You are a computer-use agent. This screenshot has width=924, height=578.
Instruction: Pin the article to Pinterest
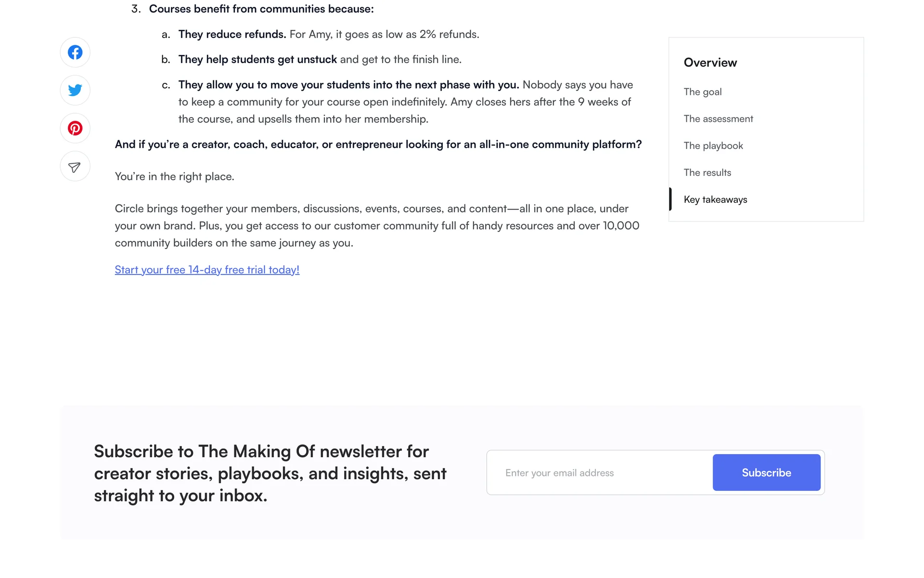[x=75, y=128]
